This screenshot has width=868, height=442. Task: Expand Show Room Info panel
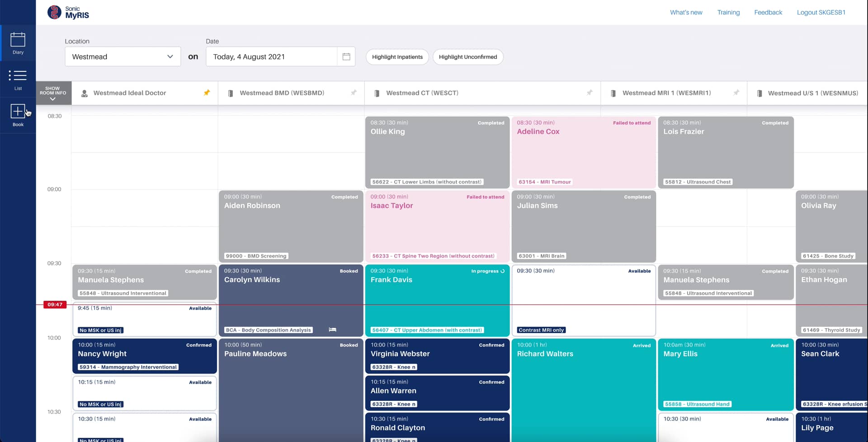53,93
